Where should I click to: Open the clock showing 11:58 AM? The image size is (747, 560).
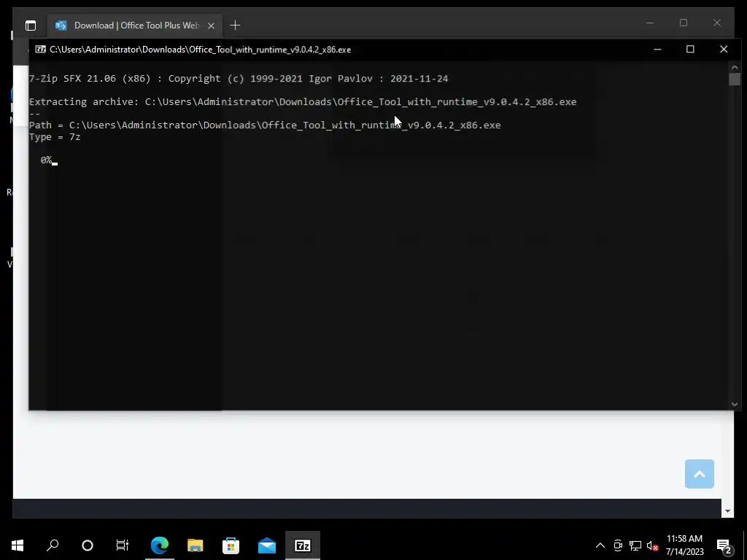684,545
